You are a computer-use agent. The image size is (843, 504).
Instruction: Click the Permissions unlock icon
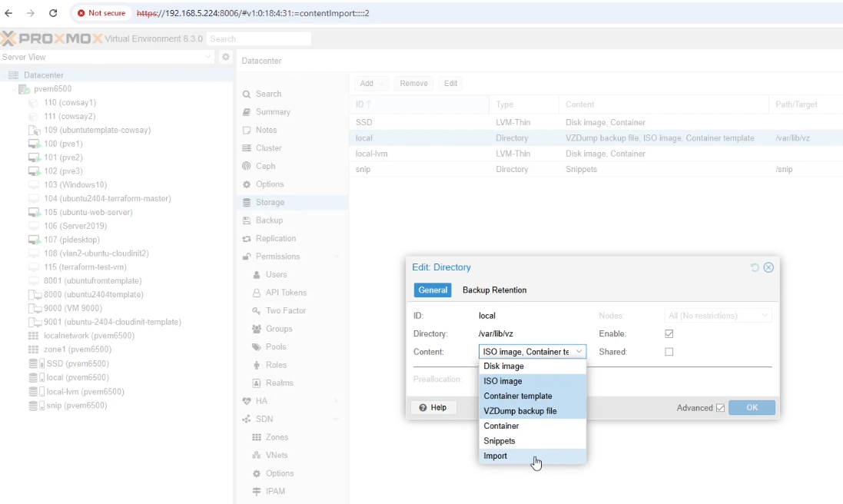tap(247, 257)
